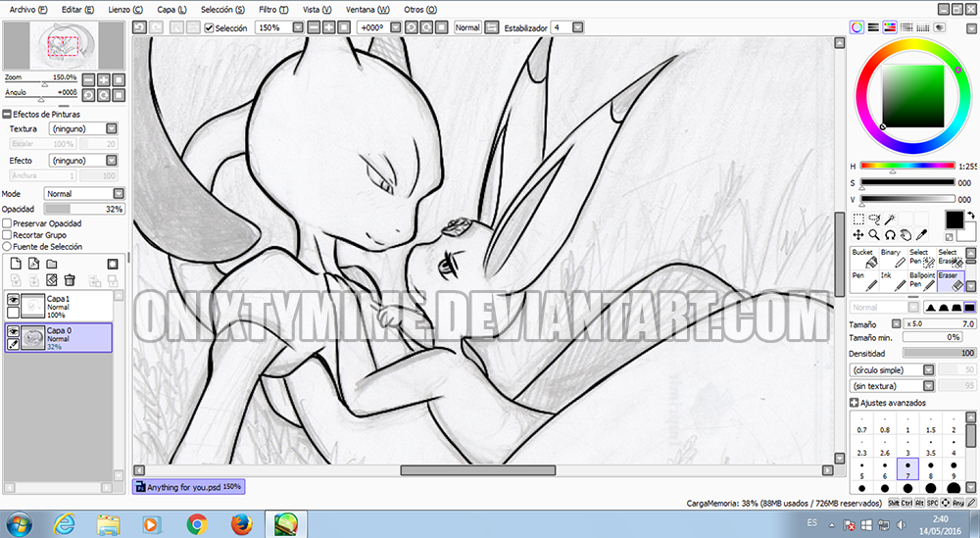Select brush size 7 preset
The width and height of the screenshot is (980, 538).
(907, 468)
